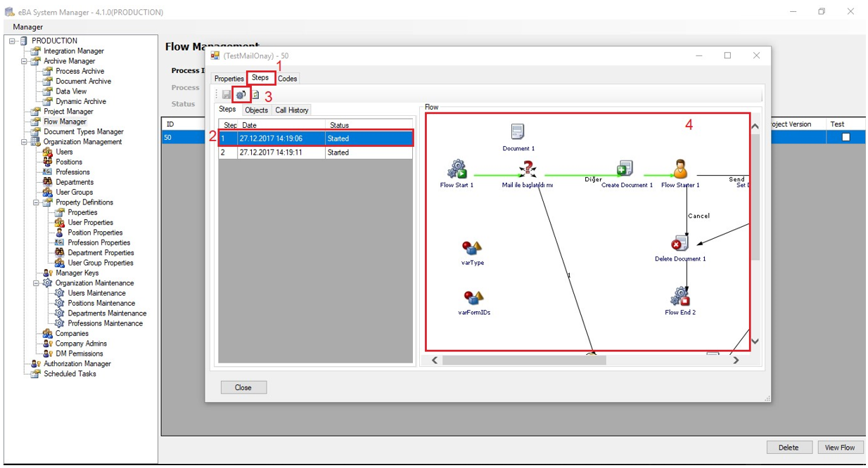868x468 pixels.
Task: Click the Users icon in Organization Management
Action: [48, 152]
